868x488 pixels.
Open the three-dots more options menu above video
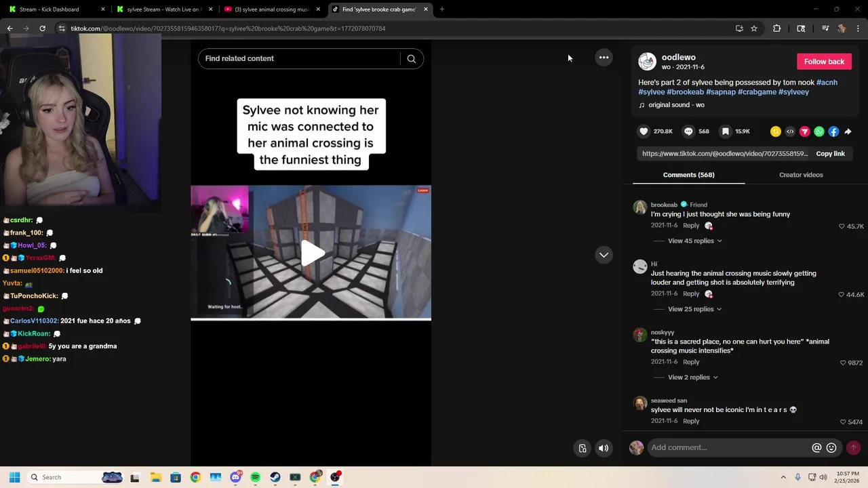pyautogui.click(x=604, y=58)
